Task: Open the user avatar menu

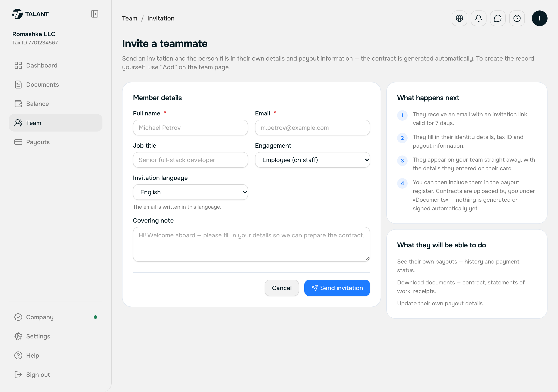Action: (x=539, y=18)
